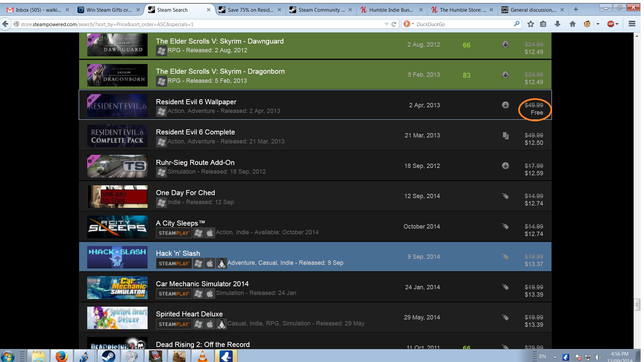Close the Steam Search tab
Image resolution: width=644 pixels, height=362 pixels.
[x=208, y=10]
